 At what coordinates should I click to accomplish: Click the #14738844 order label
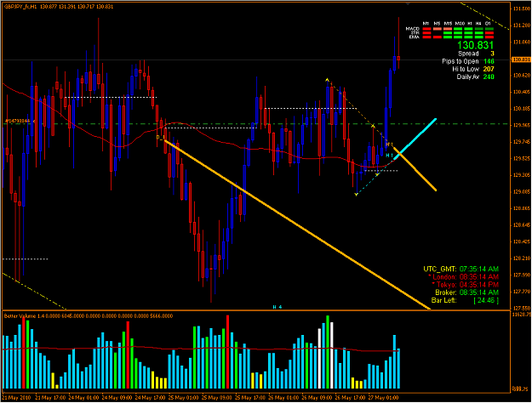pos(17,121)
